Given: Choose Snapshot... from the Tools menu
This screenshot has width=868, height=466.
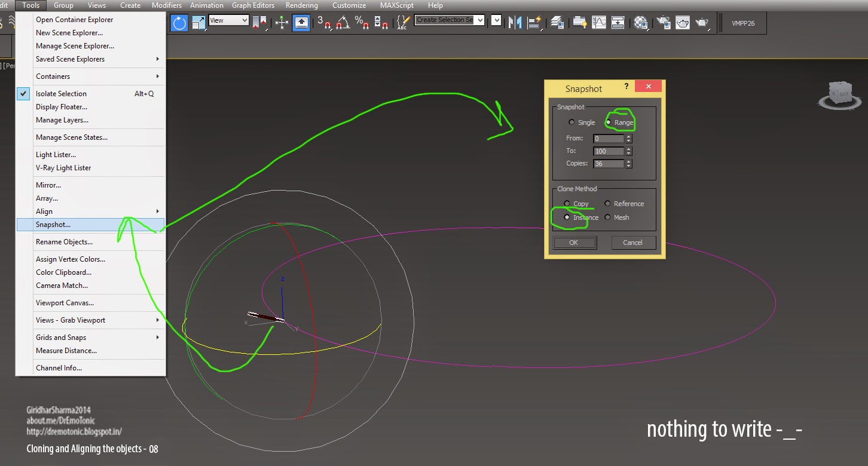Looking at the screenshot, I should (x=90, y=225).
